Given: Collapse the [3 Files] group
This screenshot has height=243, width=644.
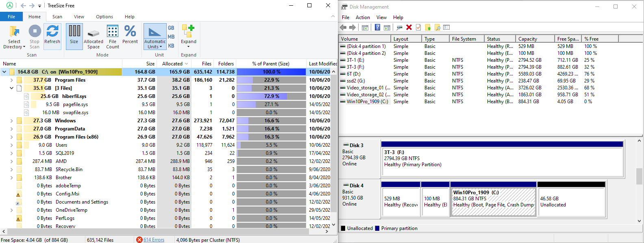Looking at the screenshot, I should [x=11, y=88].
